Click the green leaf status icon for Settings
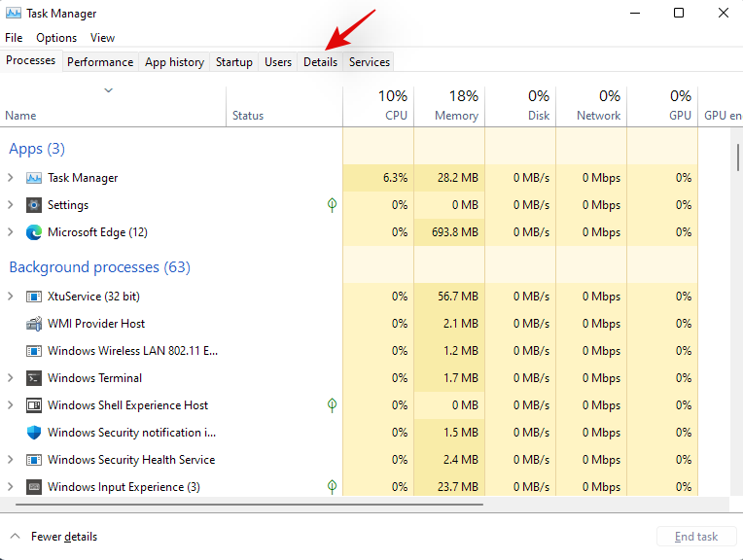Image resolution: width=743 pixels, height=560 pixels. (332, 205)
